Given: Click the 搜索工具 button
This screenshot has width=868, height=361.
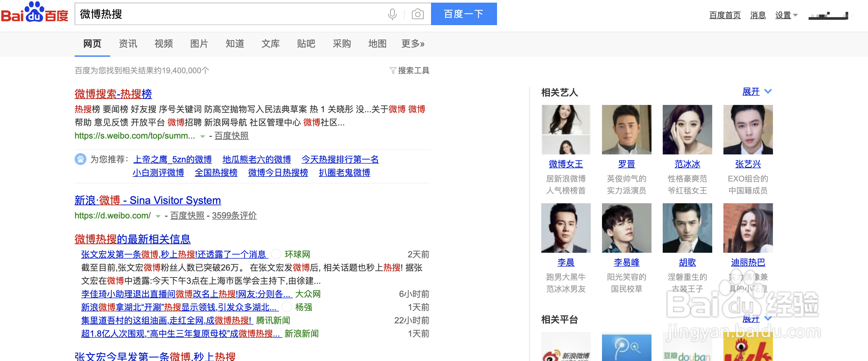Looking at the screenshot, I should click(414, 70).
